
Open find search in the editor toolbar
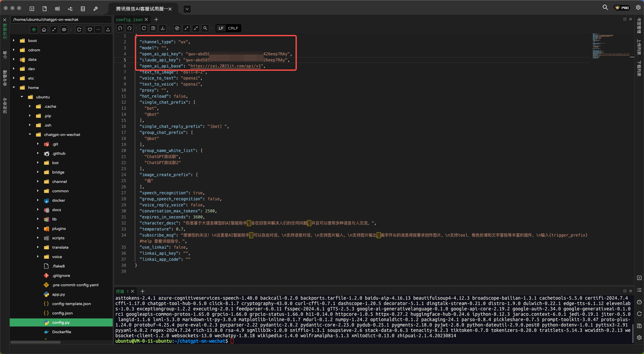point(205,28)
